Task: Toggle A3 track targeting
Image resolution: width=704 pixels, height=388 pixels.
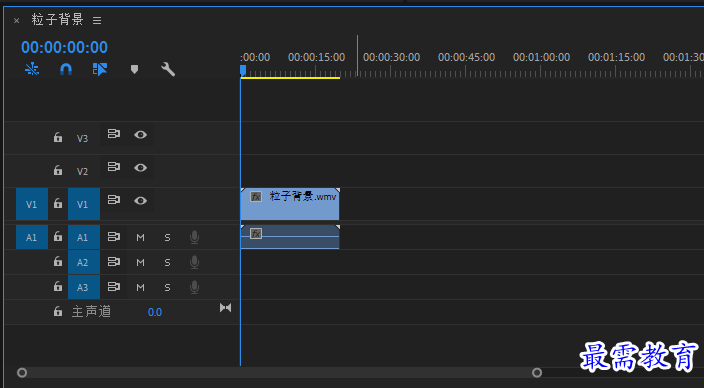Action: pos(84,287)
